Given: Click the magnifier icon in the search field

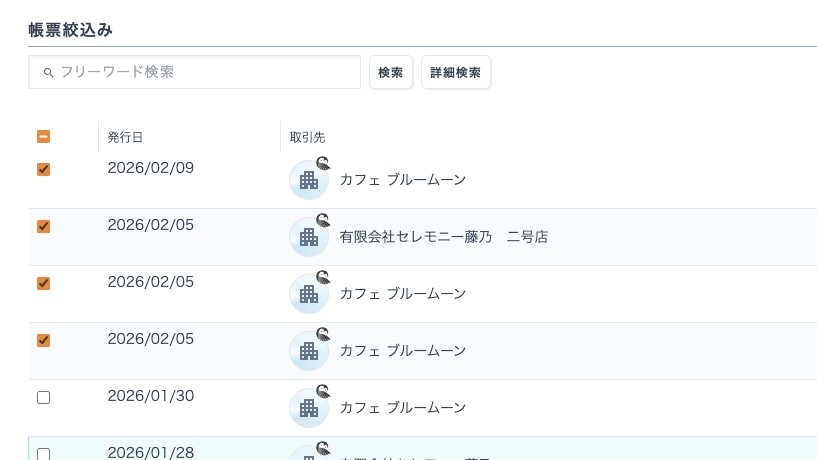Looking at the screenshot, I should pyautogui.click(x=48, y=73).
